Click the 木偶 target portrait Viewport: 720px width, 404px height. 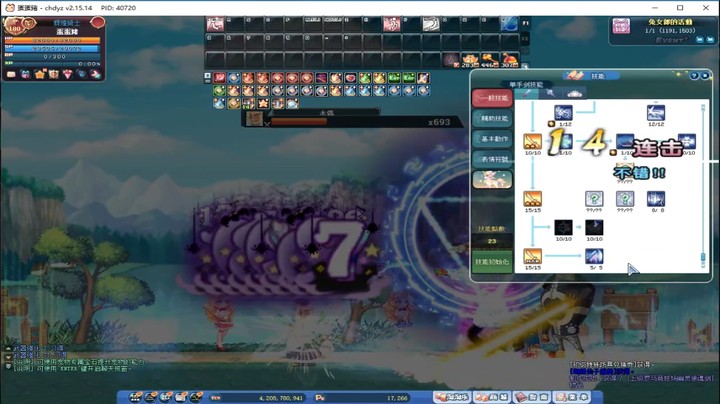[x=254, y=118]
